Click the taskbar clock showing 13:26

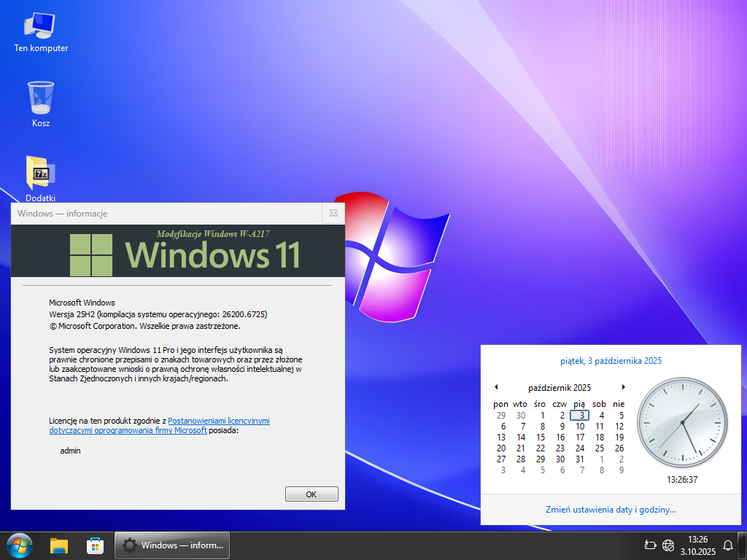pyautogui.click(x=697, y=545)
